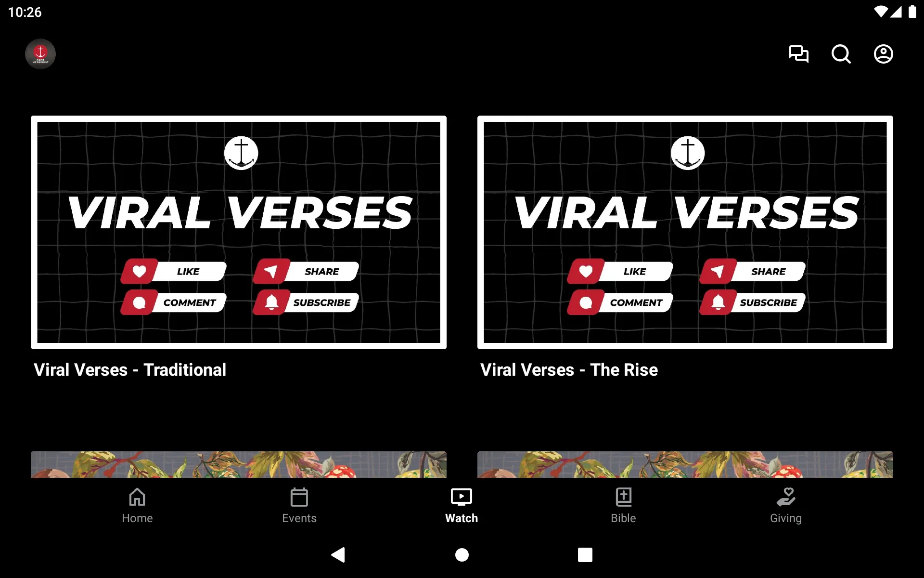This screenshot has width=924, height=578.
Task: Select the Events tab
Action: pyautogui.click(x=299, y=505)
